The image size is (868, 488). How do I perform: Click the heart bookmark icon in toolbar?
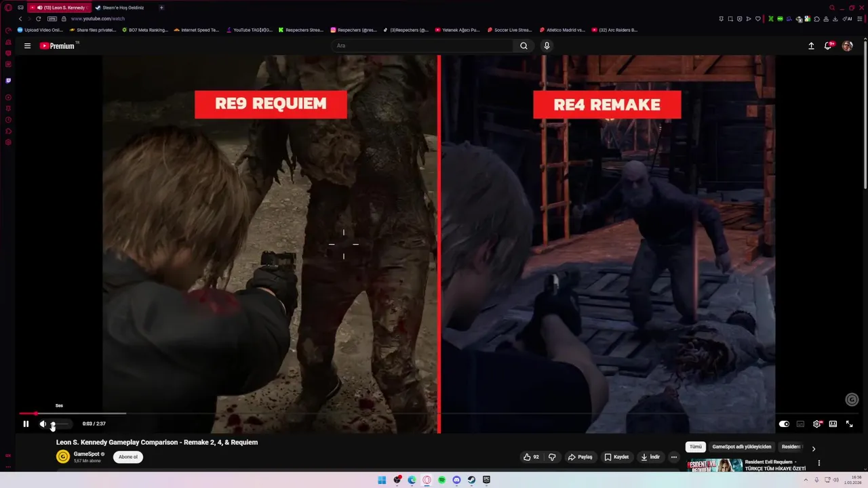[x=758, y=19]
